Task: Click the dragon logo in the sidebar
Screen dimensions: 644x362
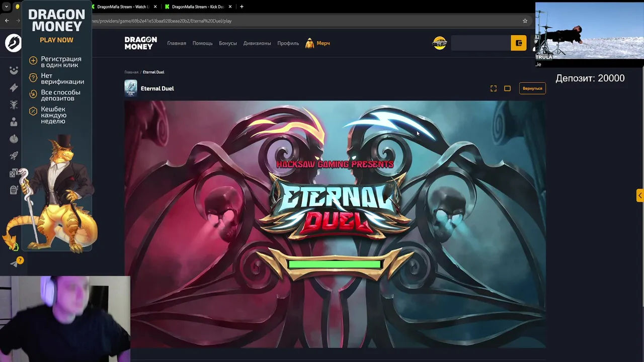Action: point(13,43)
